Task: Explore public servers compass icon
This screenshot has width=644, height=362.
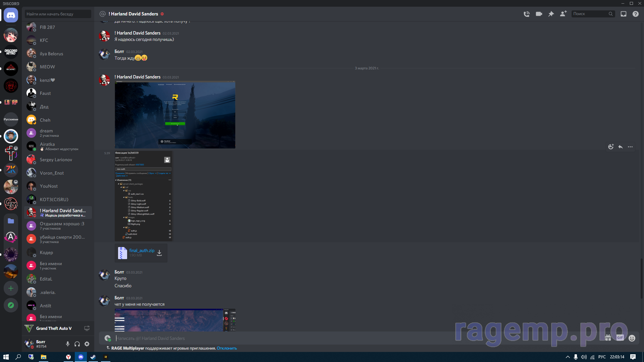Action: [x=11, y=305]
